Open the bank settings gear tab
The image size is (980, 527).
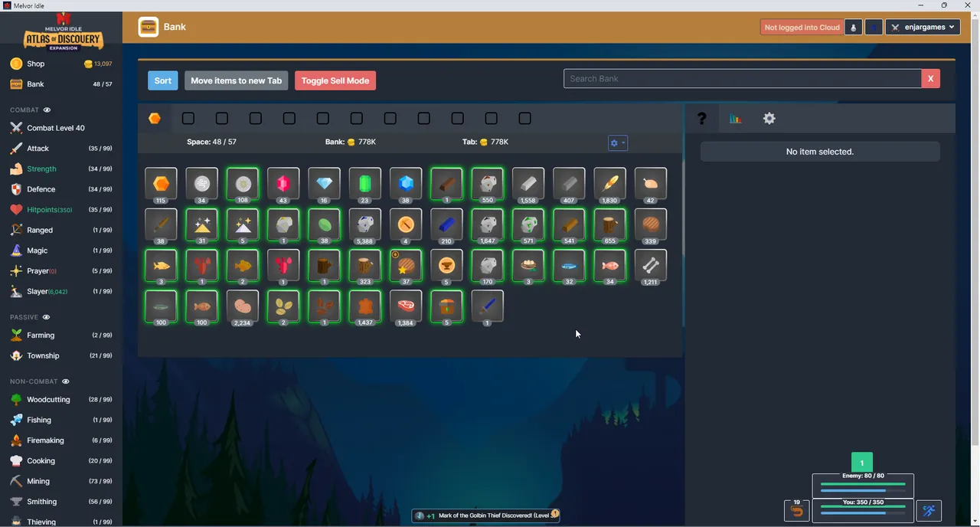(x=769, y=119)
